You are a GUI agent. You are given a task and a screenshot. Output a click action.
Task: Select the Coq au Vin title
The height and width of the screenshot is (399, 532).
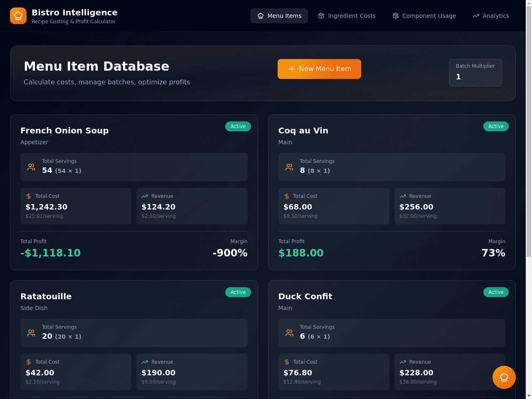pyautogui.click(x=303, y=131)
